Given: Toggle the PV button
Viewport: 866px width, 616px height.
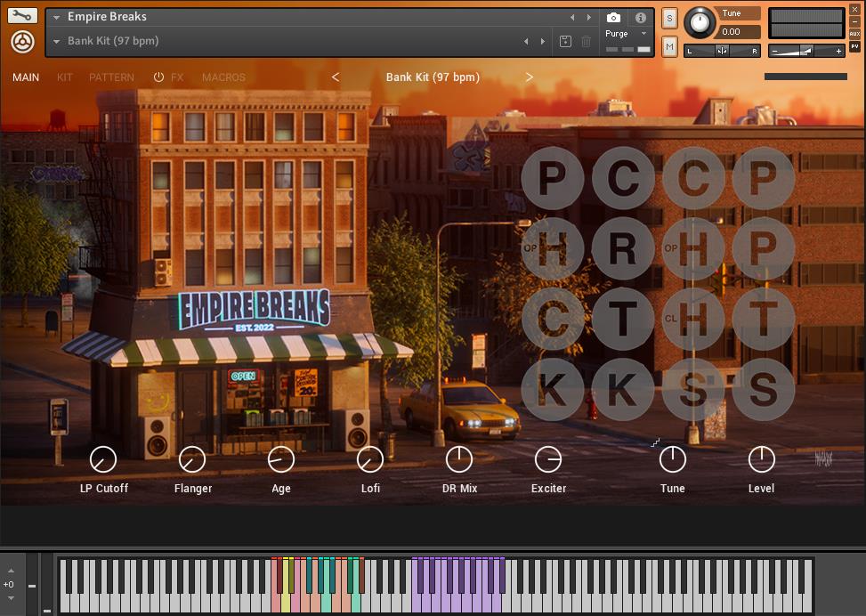Looking at the screenshot, I should click(854, 46).
